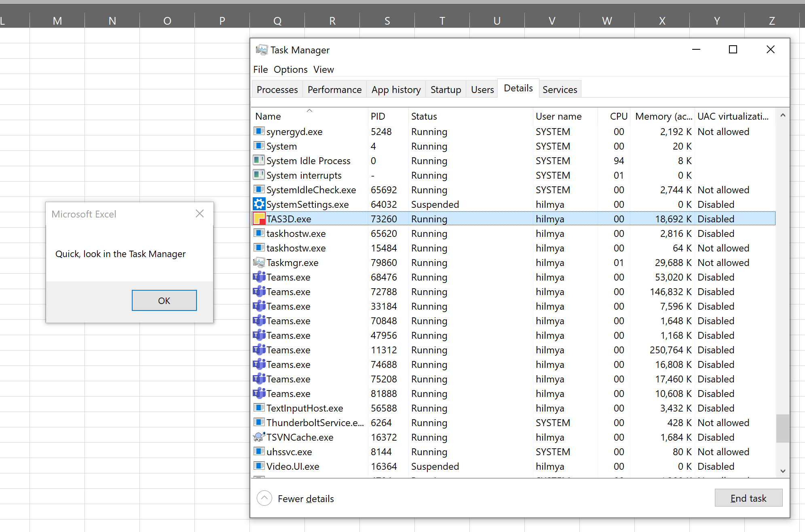805x532 pixels.
Task: Click Fewer details link text
Action: click(x=306, y=498)
